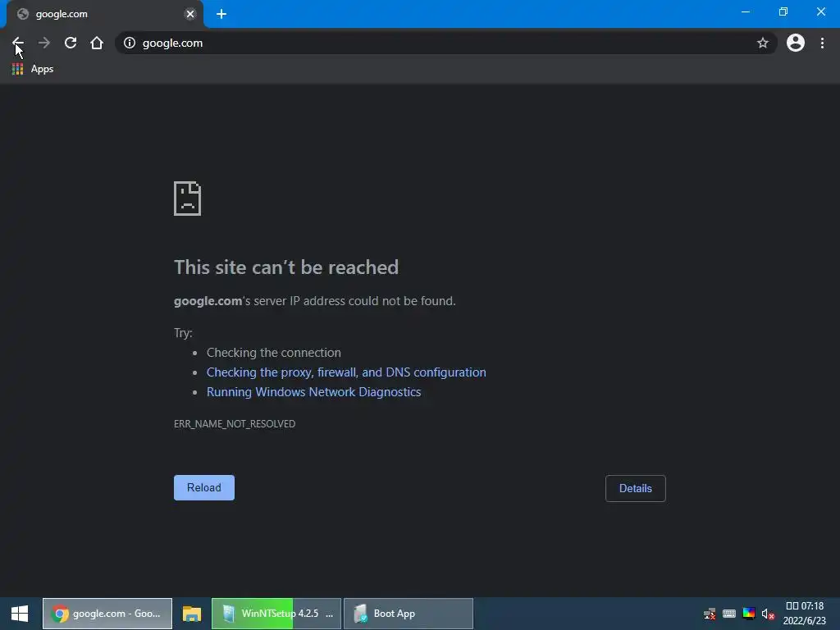Click the address bar showing google.com
Viewport: 840px width, 630px height.
tap(445, 43)
